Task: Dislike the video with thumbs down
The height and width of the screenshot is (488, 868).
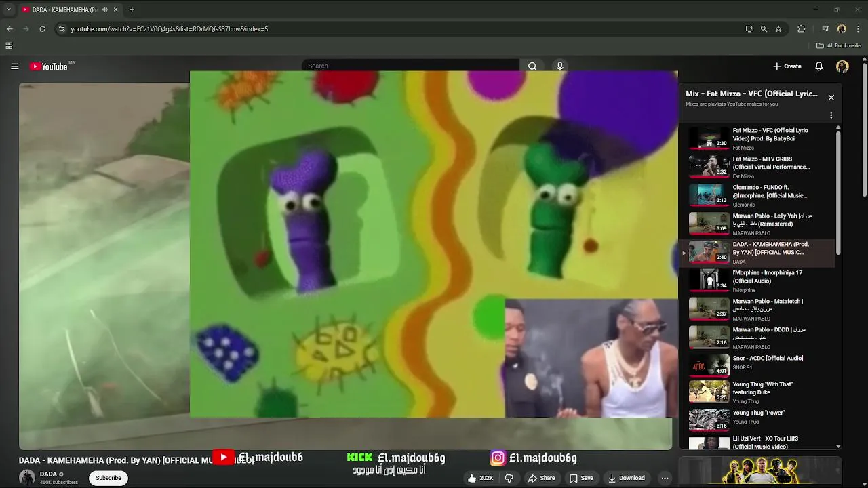Action: (x=509, y=478)
